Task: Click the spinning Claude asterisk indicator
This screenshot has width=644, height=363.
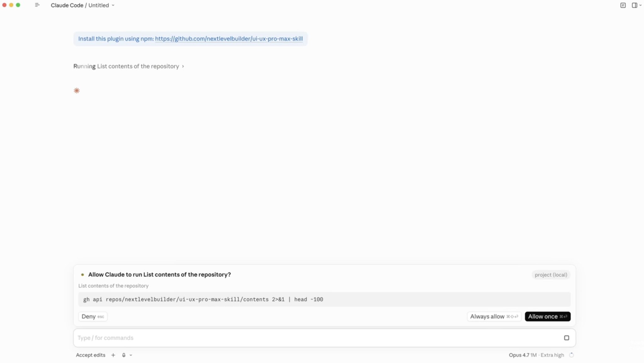Action: [77, 91]
